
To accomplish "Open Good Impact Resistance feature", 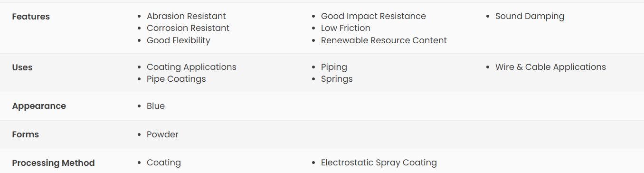I will coord(373,16).
